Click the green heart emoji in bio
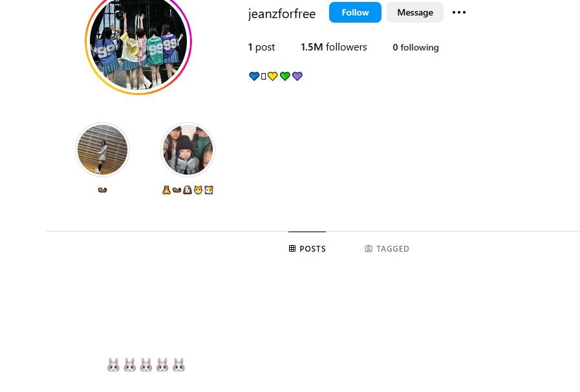 pyautogui.click(x=285, y=76)
